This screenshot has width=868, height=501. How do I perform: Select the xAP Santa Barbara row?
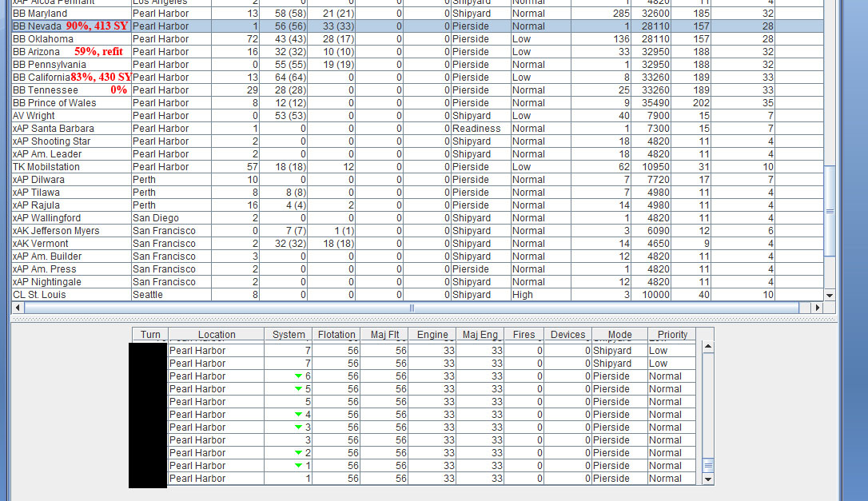pyautogui.click(x=417, y=128)
